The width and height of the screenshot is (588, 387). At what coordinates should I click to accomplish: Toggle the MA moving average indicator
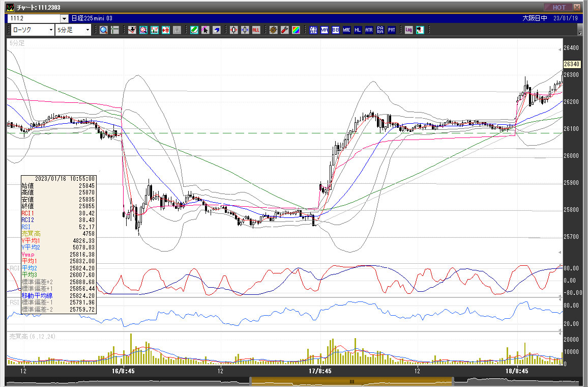[325, 30]
